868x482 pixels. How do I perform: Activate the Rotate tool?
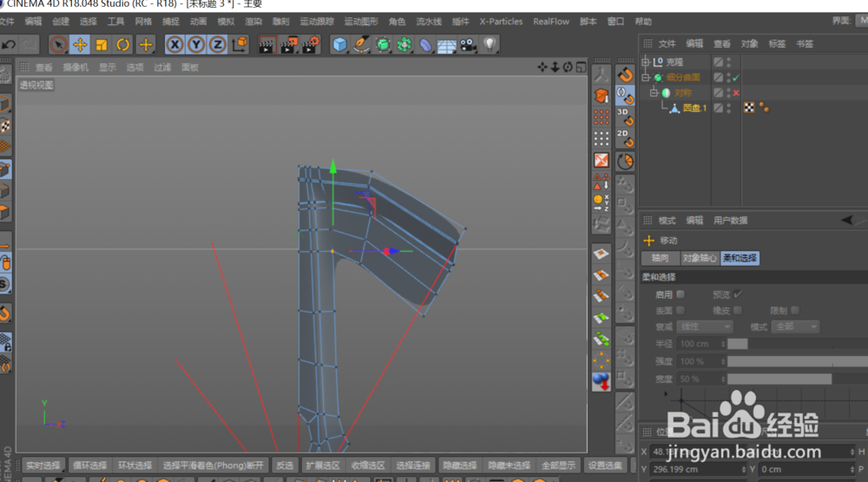(123, 45)
